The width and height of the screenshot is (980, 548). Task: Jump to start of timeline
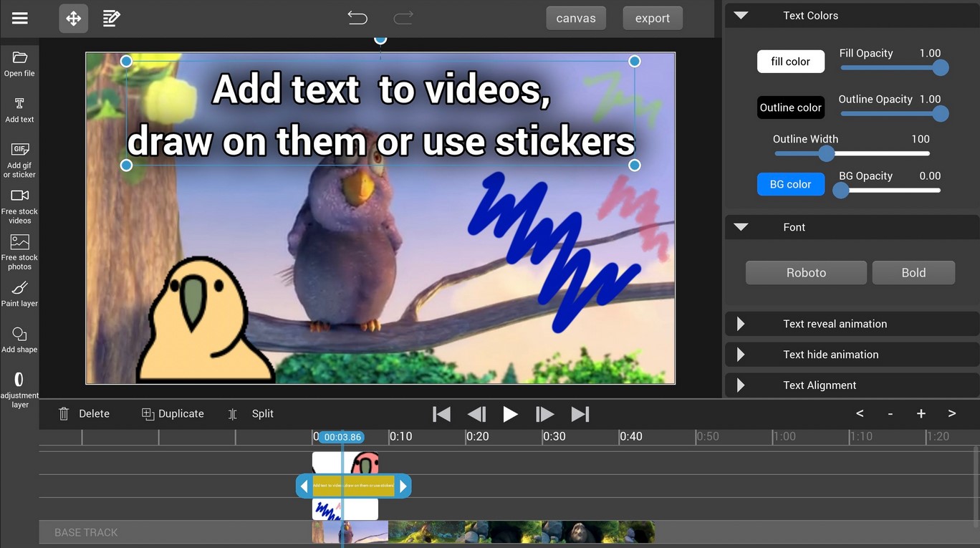(x=441, y=414)
